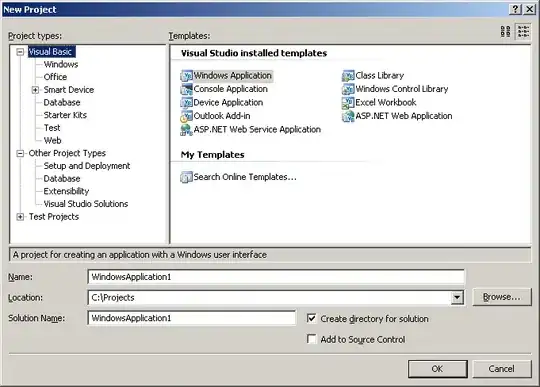Viewport: 540px width, 387px height.
Task: Enable Add to Source Control checkbox
Action: 311,339
